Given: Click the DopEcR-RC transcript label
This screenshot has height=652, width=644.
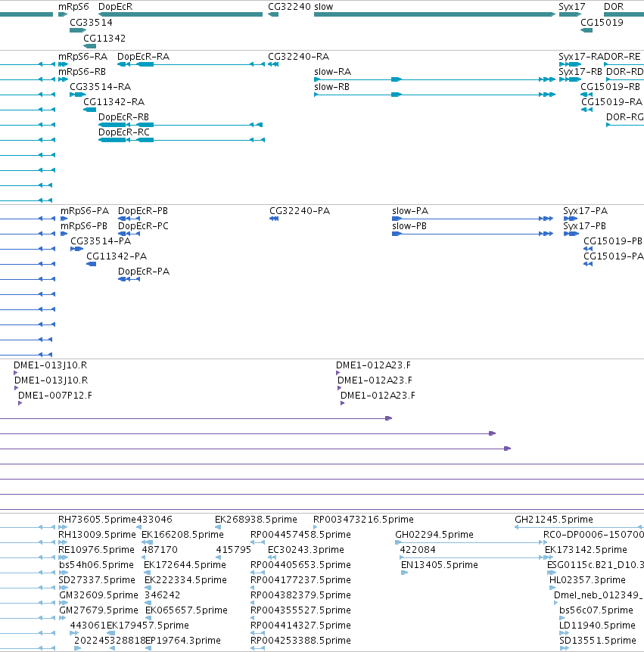Looking at the screenshot, I should click(124, 132).
